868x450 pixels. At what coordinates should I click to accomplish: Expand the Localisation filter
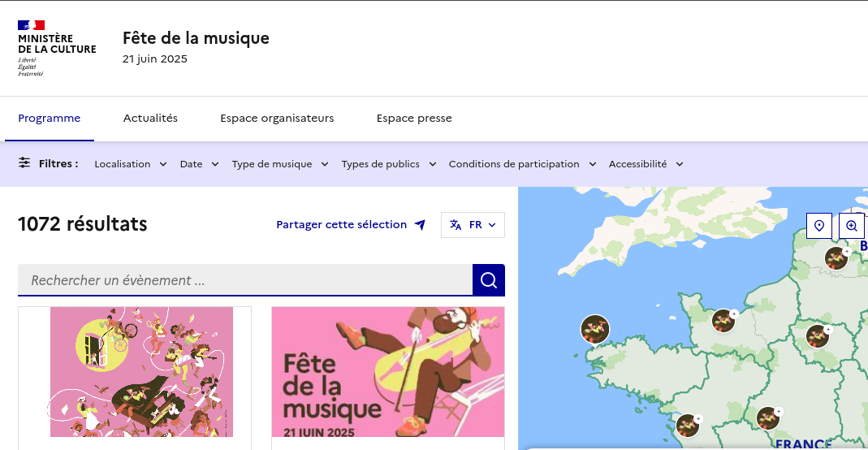pos(131,164)
